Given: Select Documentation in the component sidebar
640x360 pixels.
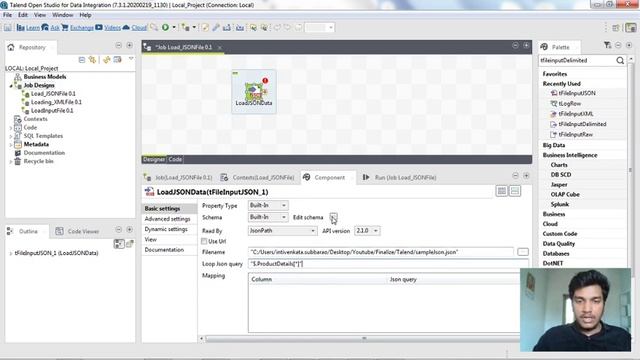Looking at the screenshot, I should point(164,249).
